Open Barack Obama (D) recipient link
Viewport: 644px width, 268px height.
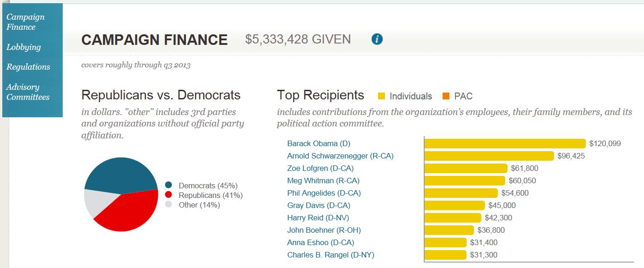(x=319, y=143)
